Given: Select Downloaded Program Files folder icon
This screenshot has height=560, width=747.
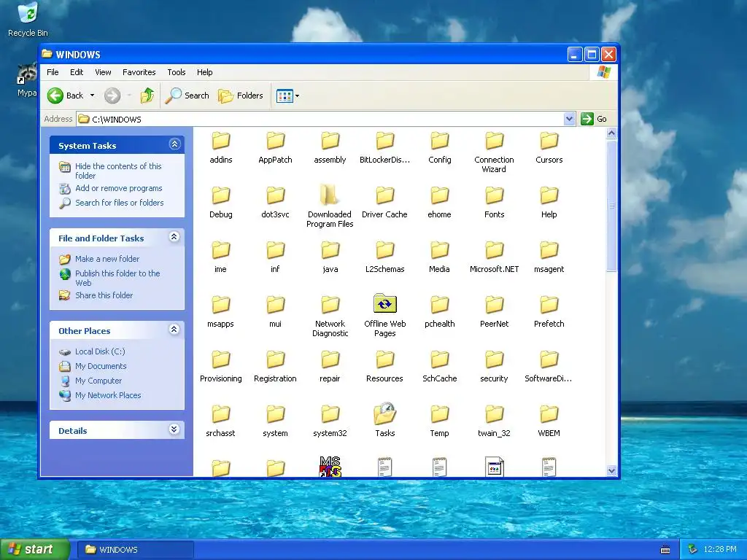Looking at the screenshot, I should click(x=330, y=195).
